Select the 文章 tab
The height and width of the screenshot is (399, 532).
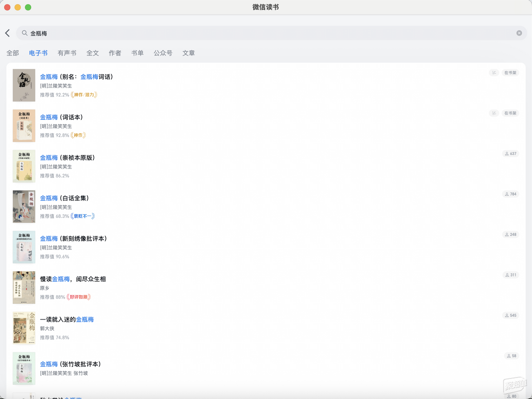pyautogui.click(x=188, y=53)
